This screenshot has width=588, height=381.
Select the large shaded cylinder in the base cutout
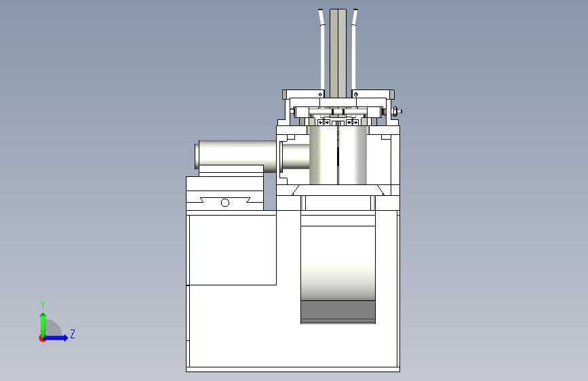click(x=338, y=262)
